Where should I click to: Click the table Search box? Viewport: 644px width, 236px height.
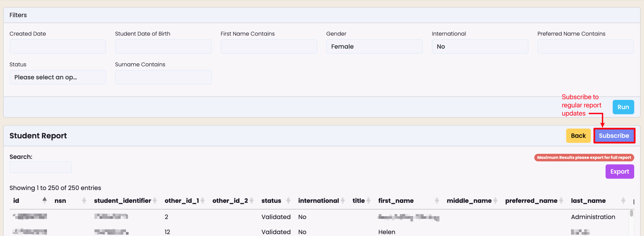(41, 167)
